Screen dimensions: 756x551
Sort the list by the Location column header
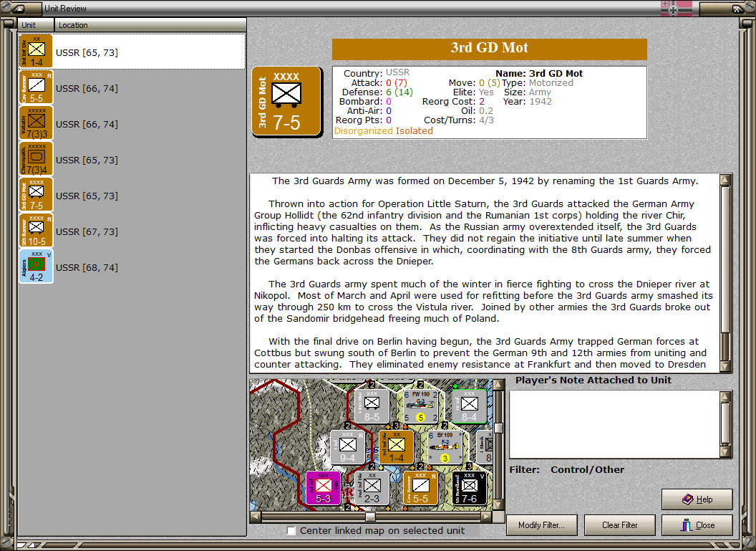click(x=150, y=25)
